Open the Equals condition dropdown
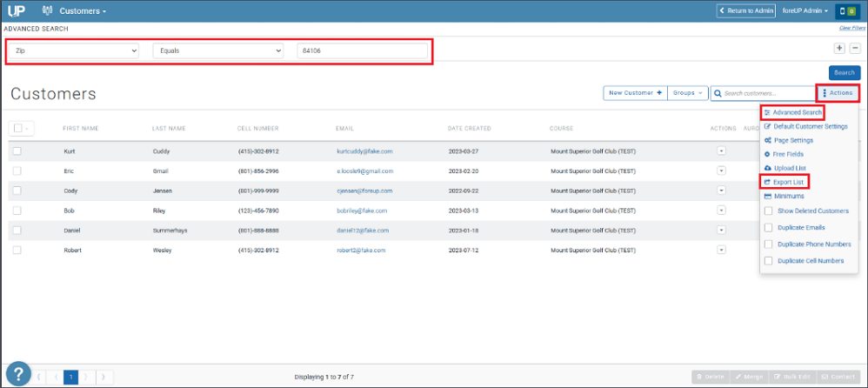 pyautogui.click(x=218, y=51)
